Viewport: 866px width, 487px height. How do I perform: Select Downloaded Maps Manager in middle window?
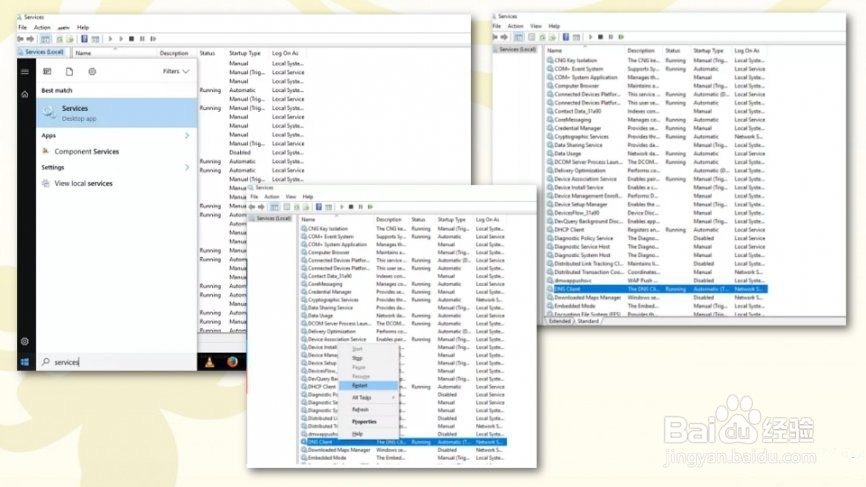[339, 450]
